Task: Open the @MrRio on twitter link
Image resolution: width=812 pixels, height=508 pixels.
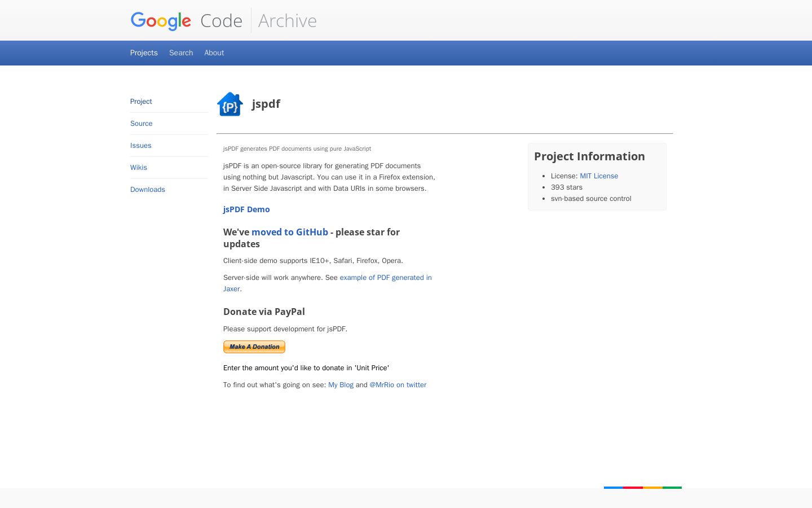Action: [x=398, y=385]
